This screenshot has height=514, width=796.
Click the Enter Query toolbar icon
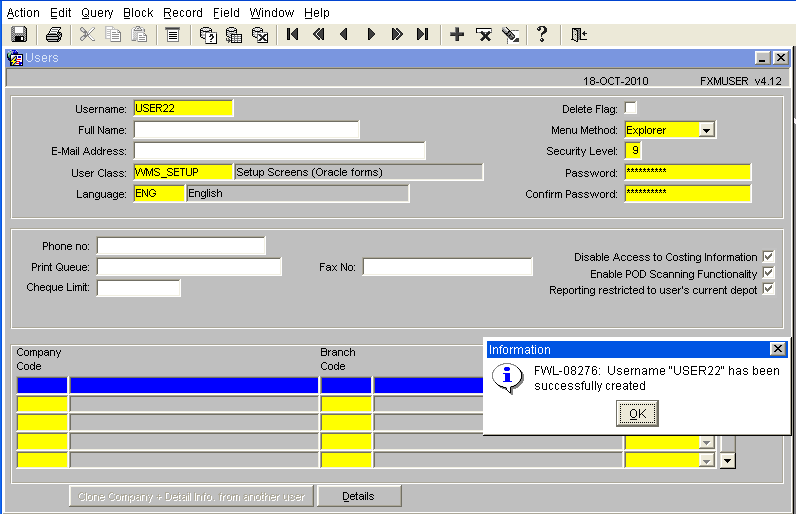tap(208, 35)
